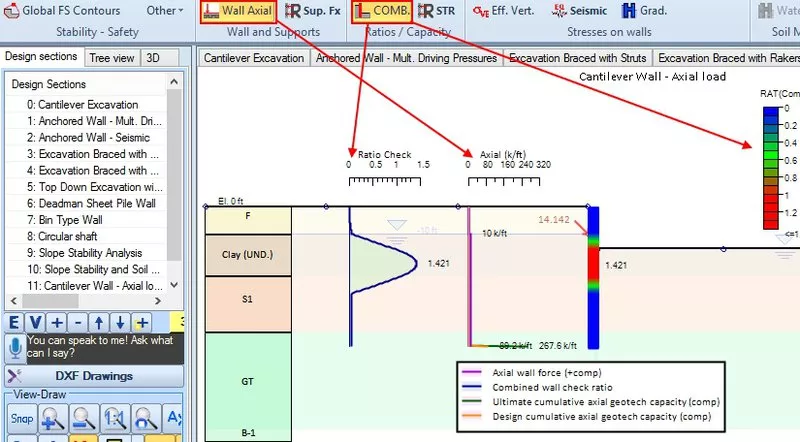The width and height of the screenshot is (800, 442).
Task: Click the design sections scroll-down arrow
Action: tap(174, 285)
